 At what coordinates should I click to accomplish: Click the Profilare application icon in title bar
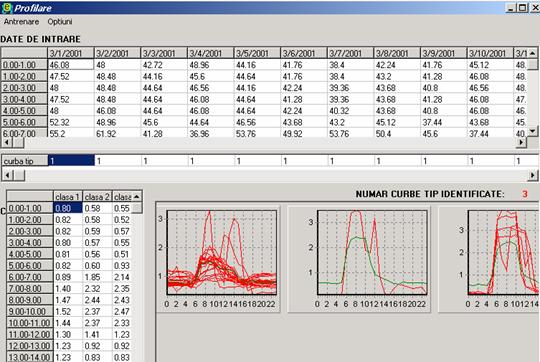click(7, 8)
